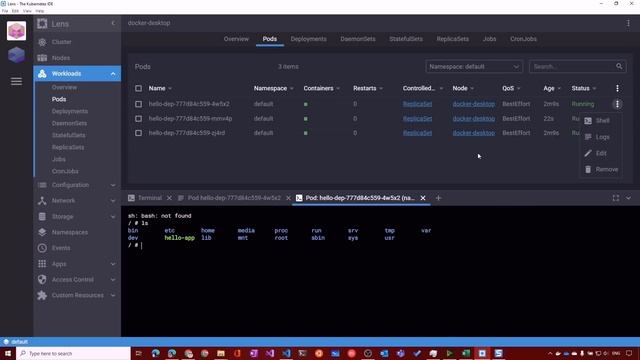Screen dimensions: 640x360
Task: Open ReplicaSet link for 4w5x2 pod
Action: (x=417, y=104)
